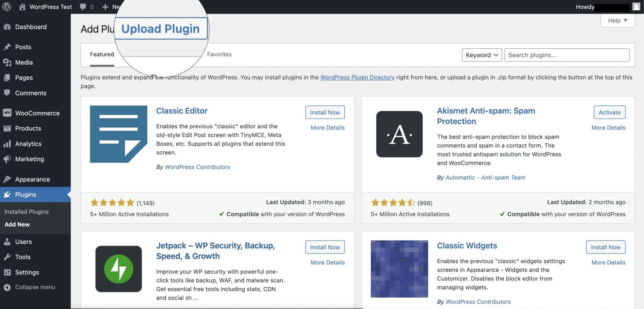Screen dimensions: 644x309
Task: Click the Posts pushpin icon
Action: click(7, 47)
